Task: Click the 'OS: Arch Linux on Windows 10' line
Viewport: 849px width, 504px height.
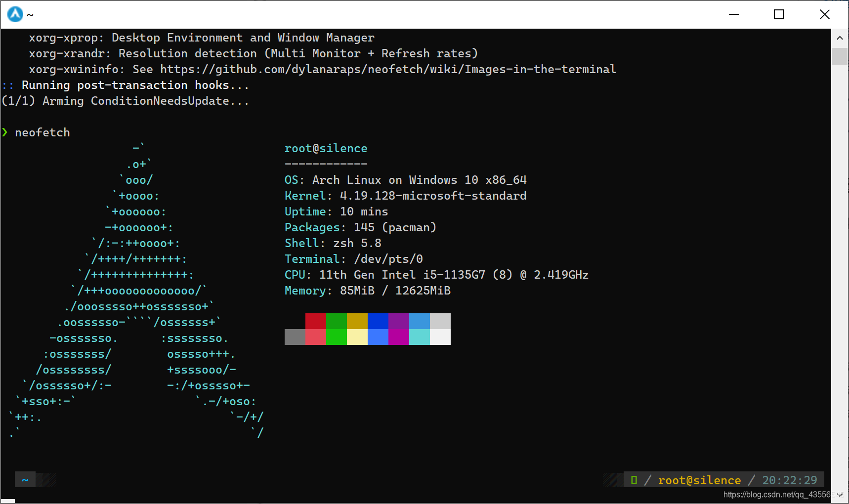Action: [x=406, y=180]
